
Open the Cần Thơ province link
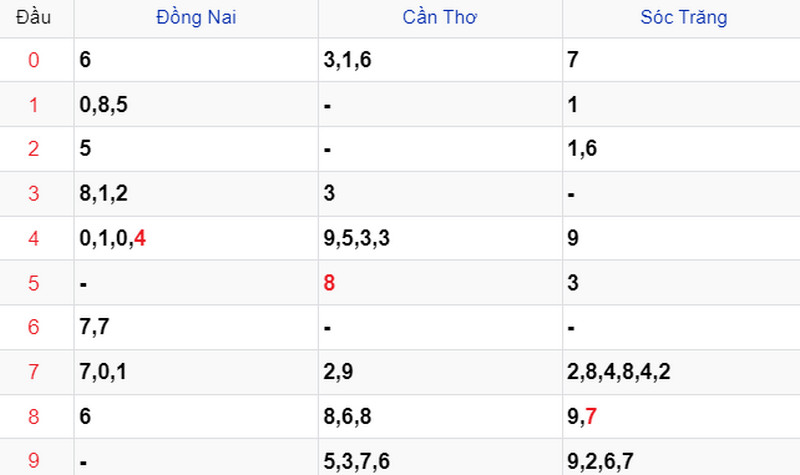click(440, 17)
